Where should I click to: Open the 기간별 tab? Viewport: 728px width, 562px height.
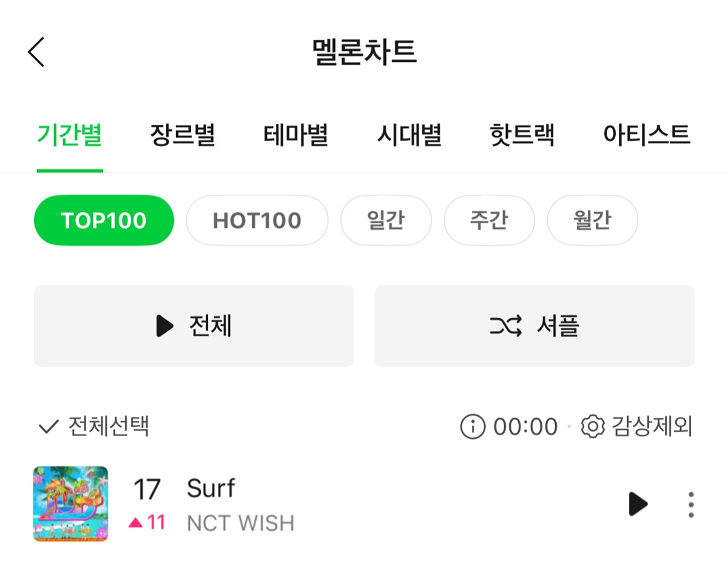(x=69, y=135)
